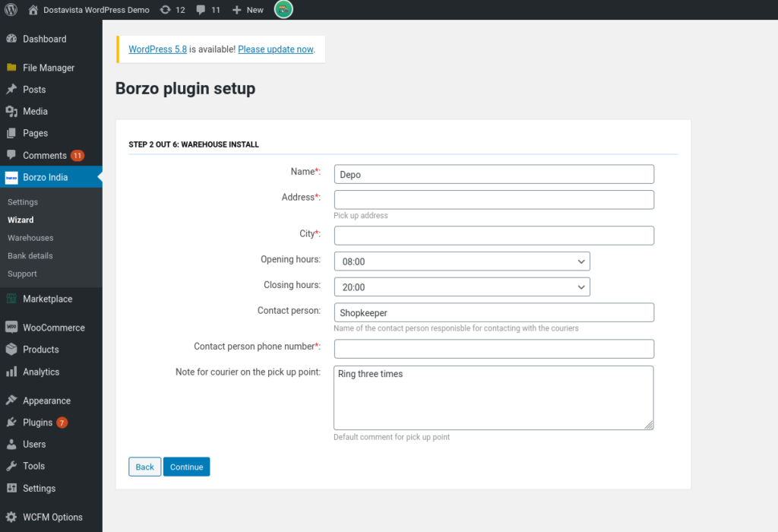Click the Dashboard gauge icon
Screen dimensions: 778x532
point(11,39)
